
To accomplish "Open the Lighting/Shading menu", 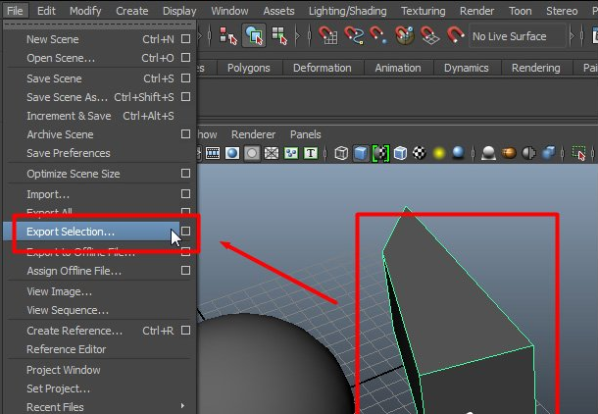I will pyautogui.click(x=347, y=11).
